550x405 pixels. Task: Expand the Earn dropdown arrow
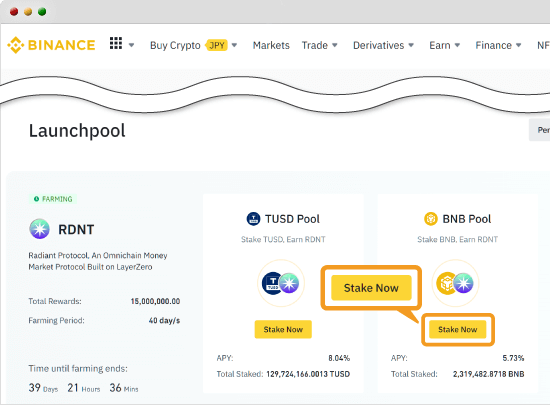point(457,45)
